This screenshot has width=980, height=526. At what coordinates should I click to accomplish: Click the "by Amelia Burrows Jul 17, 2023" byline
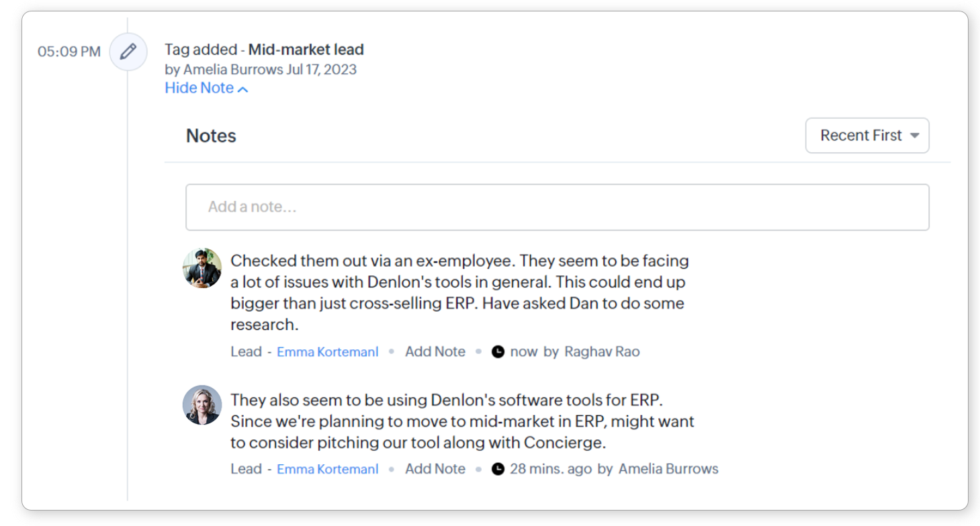pyautogui.click(x=261, y=69)
